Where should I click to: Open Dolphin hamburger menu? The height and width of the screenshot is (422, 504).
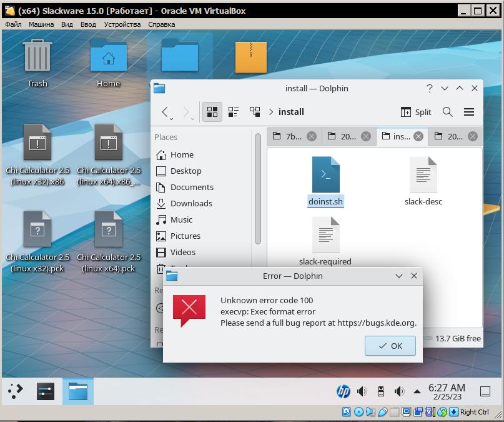pos(469,112)
